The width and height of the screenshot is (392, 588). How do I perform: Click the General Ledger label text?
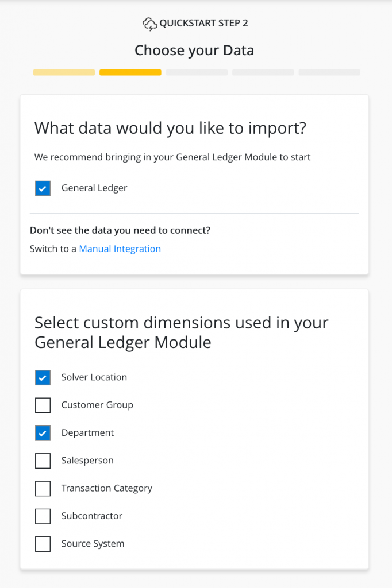click(94, 188)
